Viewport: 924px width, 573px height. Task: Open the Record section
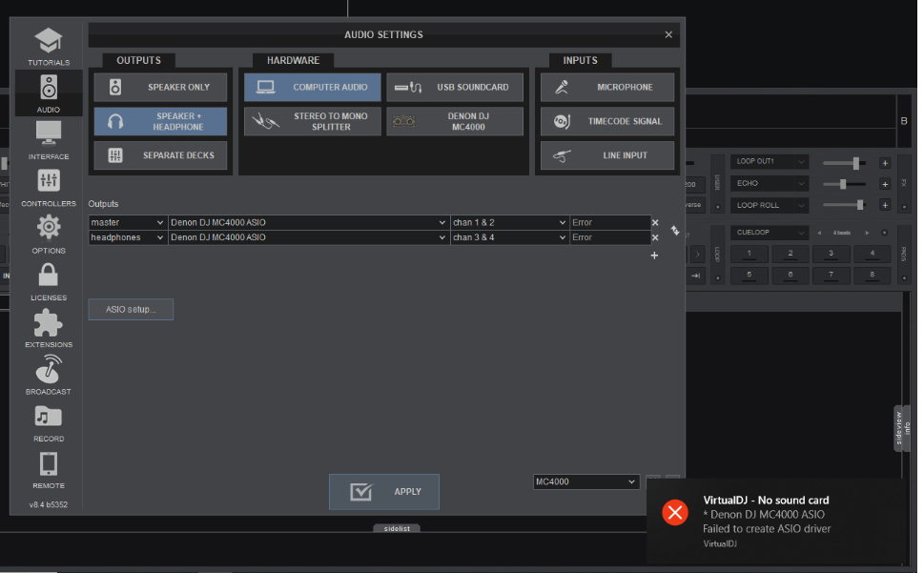click(x=49, y=422)
